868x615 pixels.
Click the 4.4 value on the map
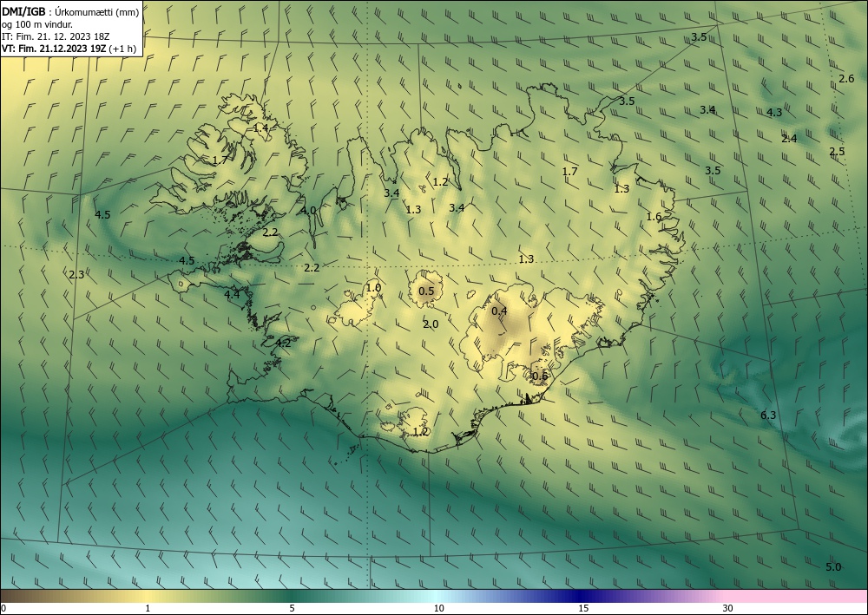coord(232,295)
